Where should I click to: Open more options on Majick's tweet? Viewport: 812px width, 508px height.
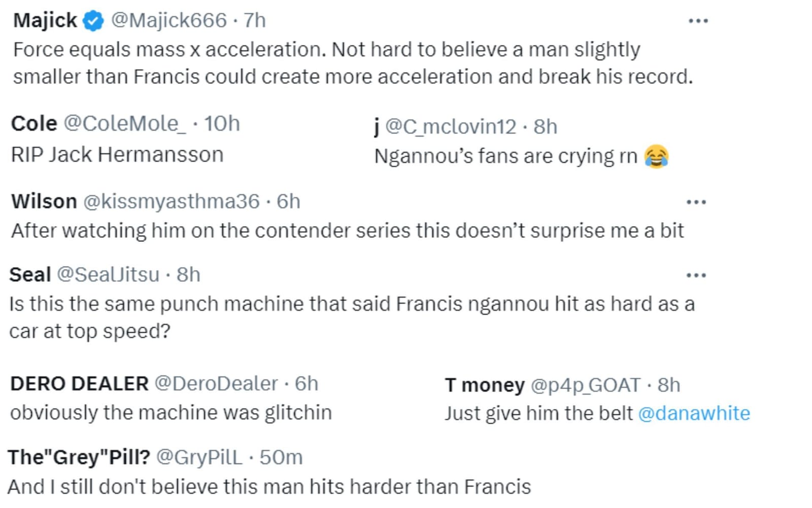tap(698, 21)
